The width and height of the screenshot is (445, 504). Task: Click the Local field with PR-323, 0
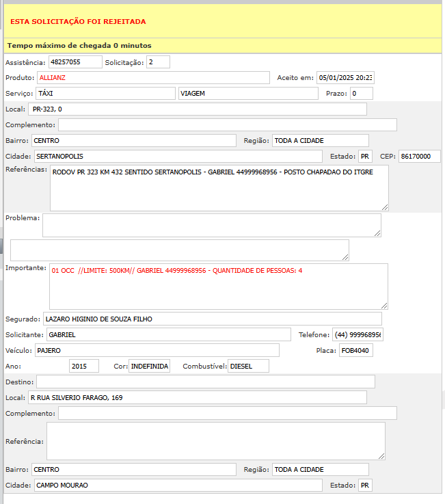click(x=197, y=109)
